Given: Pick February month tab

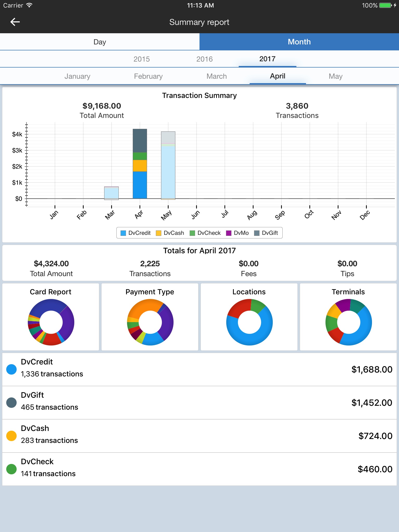Looking at the screenshot, I should coord(148,76).
